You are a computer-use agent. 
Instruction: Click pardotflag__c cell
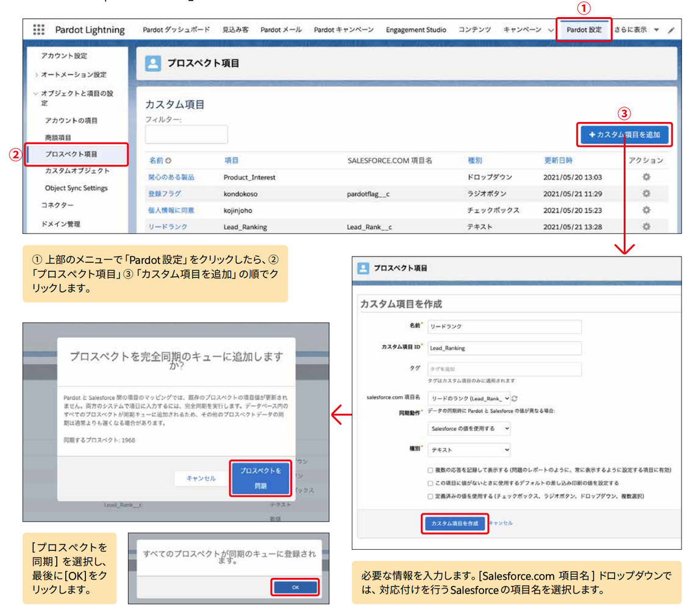(368, 194)
